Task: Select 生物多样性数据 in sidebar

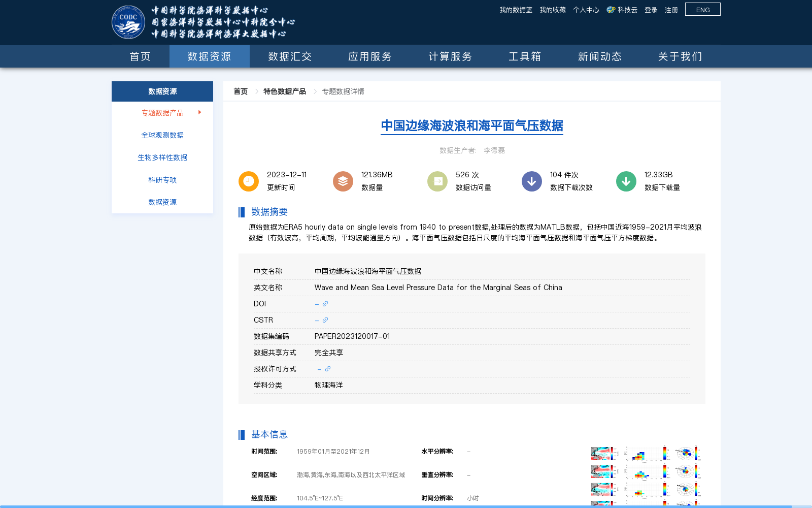Action: 162,157
